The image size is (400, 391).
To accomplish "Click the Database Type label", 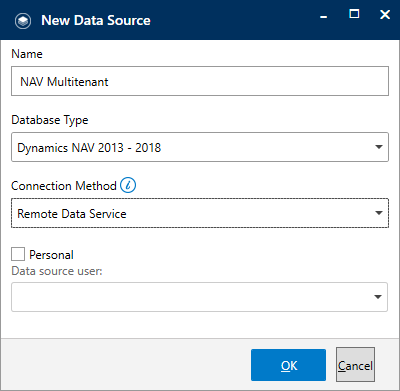I will [50, 120].
